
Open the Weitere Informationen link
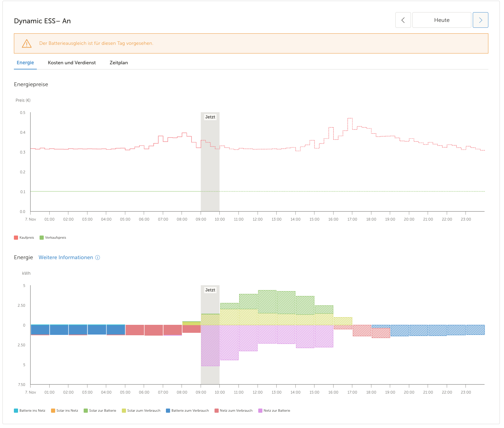(x=66, y=257)
